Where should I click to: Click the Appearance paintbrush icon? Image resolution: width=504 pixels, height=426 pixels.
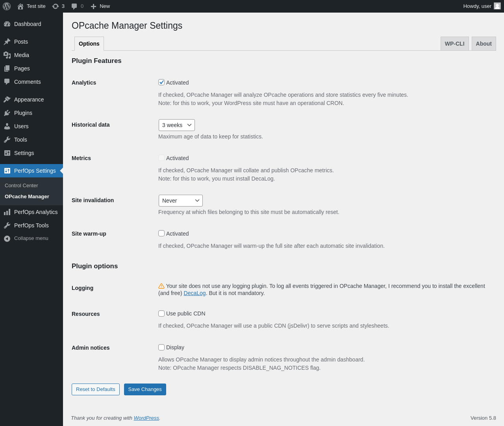pyautogui.click(x=7, y=100)
